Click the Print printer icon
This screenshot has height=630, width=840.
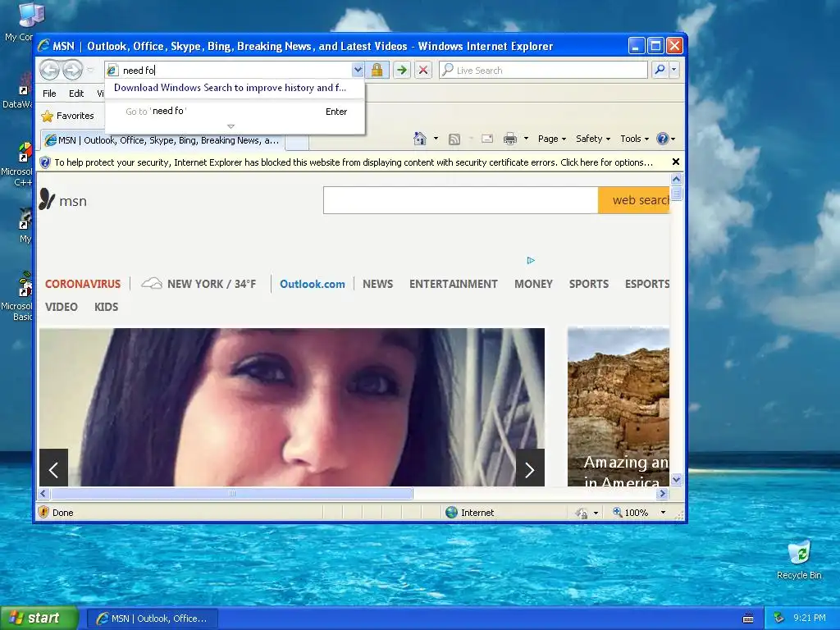(x=510, y=139)
